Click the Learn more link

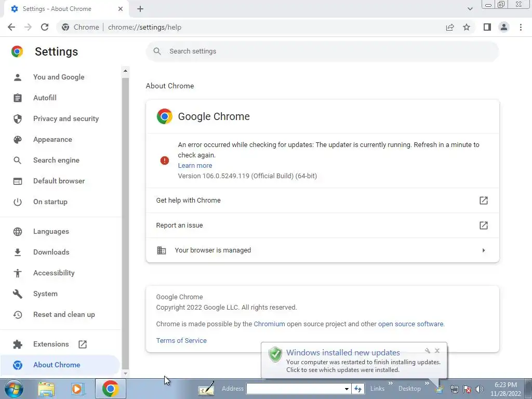(x=195, y=166)
